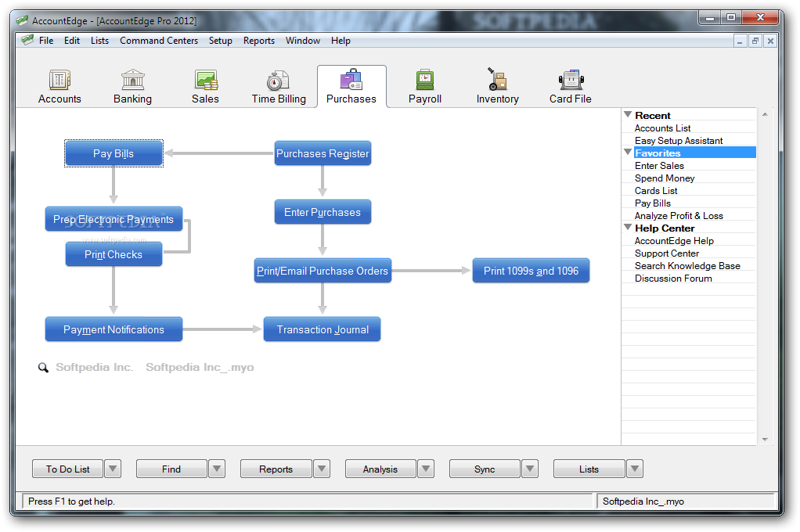Restore the inner document window

[x=755, y=41]
